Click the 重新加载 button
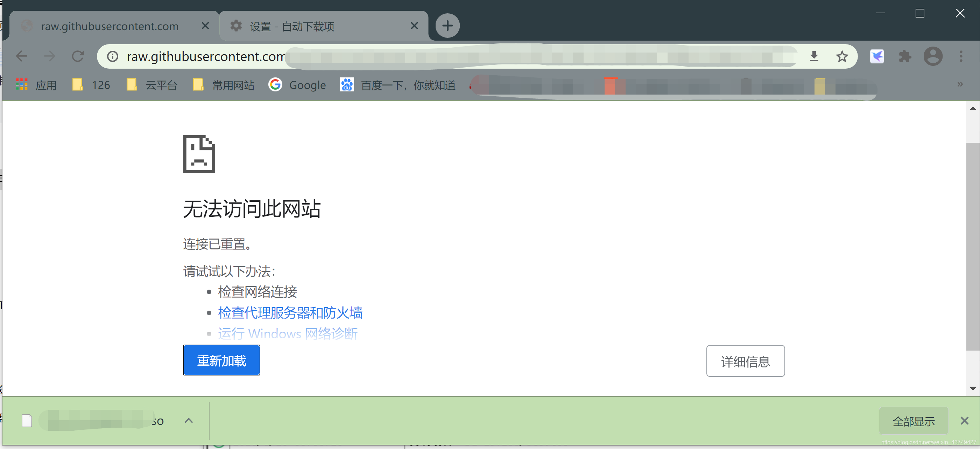The image size is (980, 449). (x=221, y=360)
